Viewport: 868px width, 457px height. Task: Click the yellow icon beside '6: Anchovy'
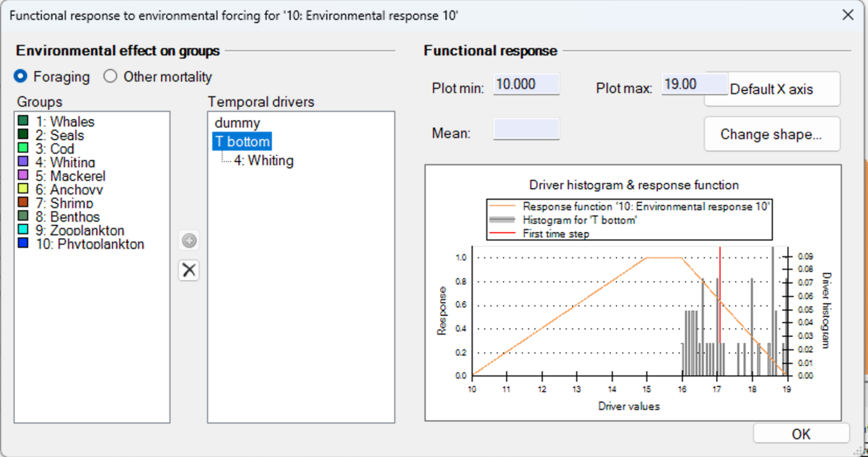23,189
